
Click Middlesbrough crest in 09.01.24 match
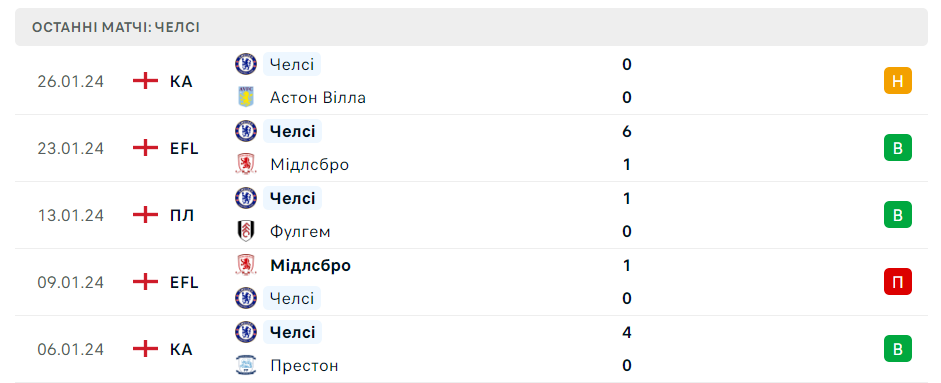[246, 265]
